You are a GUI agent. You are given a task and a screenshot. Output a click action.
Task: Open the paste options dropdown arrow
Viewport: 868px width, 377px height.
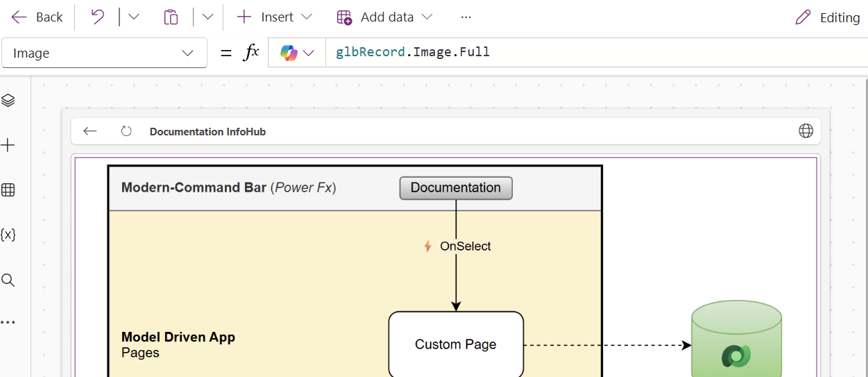(x=207, y=17)
